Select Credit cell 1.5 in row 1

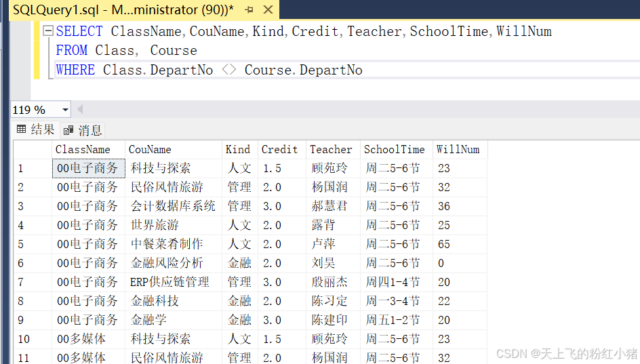tap(282, 169)
